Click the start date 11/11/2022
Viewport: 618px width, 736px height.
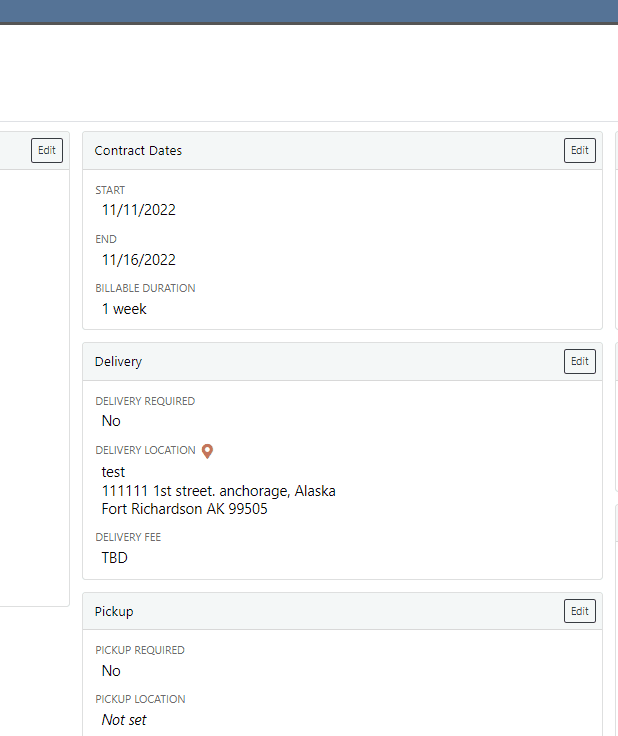pyautogui.click(x=139, y=210)
